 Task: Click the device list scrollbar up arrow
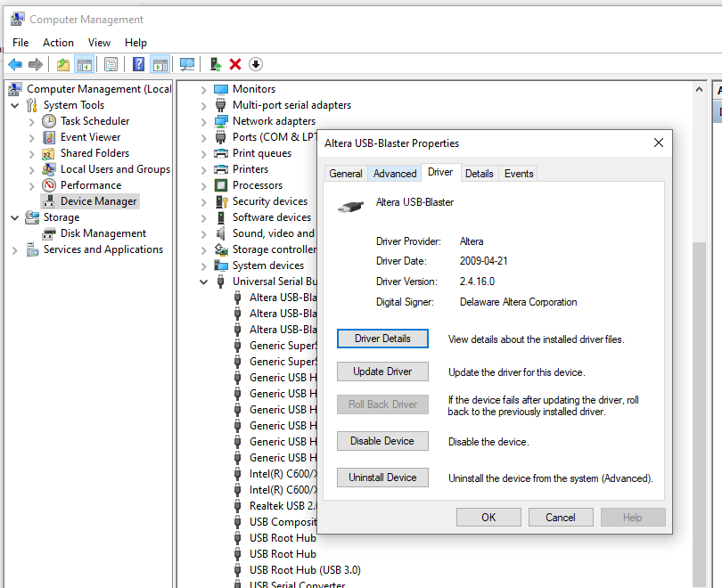pyautogui.click(x=699, y=89)
